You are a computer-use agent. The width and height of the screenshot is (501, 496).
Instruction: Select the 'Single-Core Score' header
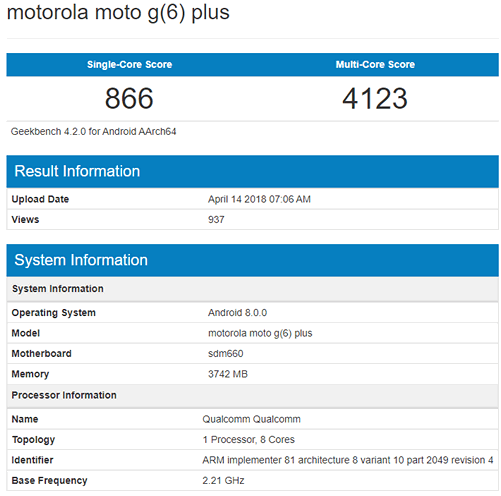129,64
